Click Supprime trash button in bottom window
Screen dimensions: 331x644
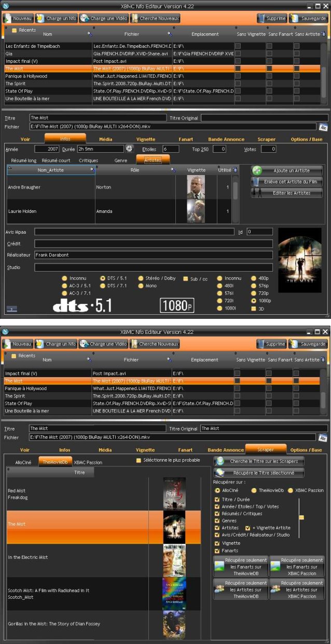[272, 344]
